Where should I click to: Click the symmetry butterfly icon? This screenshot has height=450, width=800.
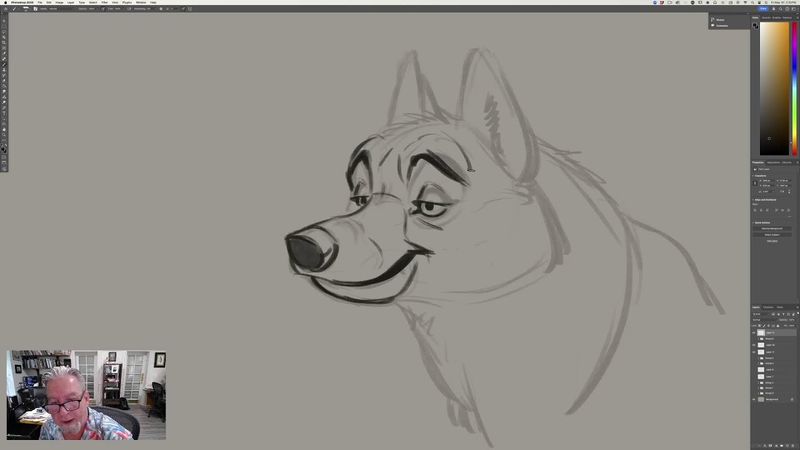coord(190,9)
